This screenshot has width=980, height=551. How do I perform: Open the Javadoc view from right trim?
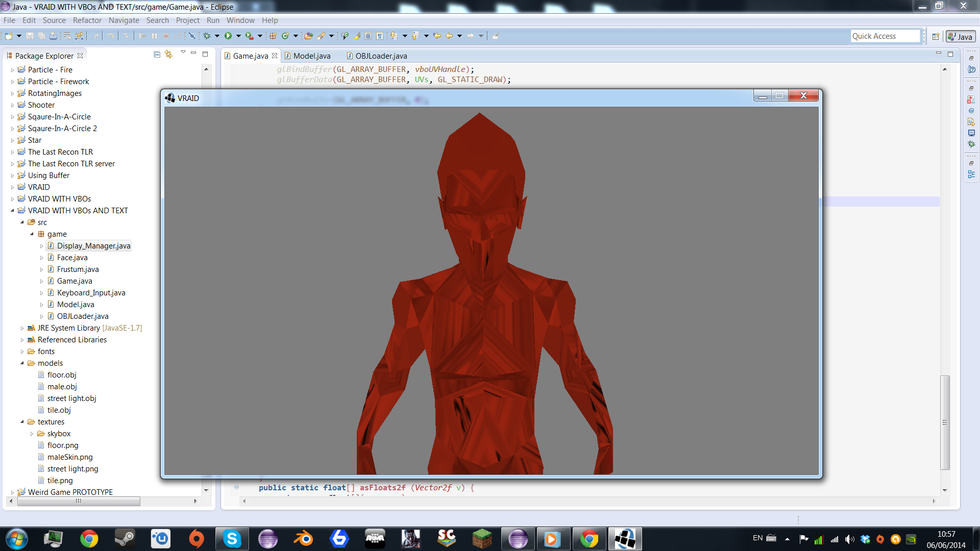pos(971,111)
